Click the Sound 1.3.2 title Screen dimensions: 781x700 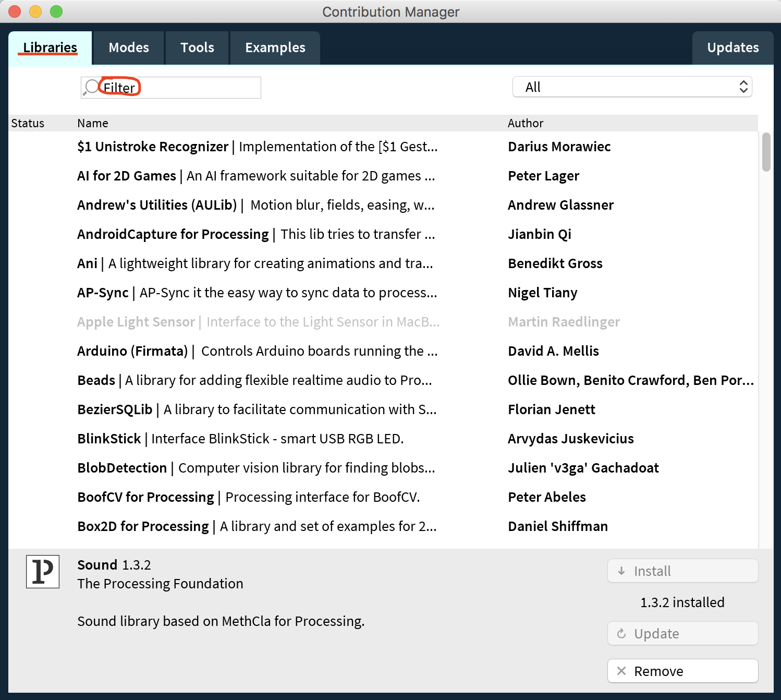[x=114, y=565]
